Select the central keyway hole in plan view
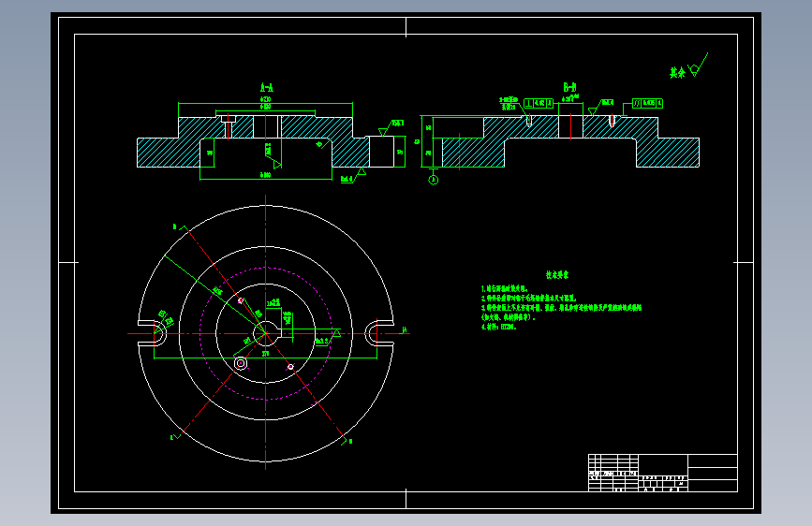812x526 pixels. [x=267, y=333]
